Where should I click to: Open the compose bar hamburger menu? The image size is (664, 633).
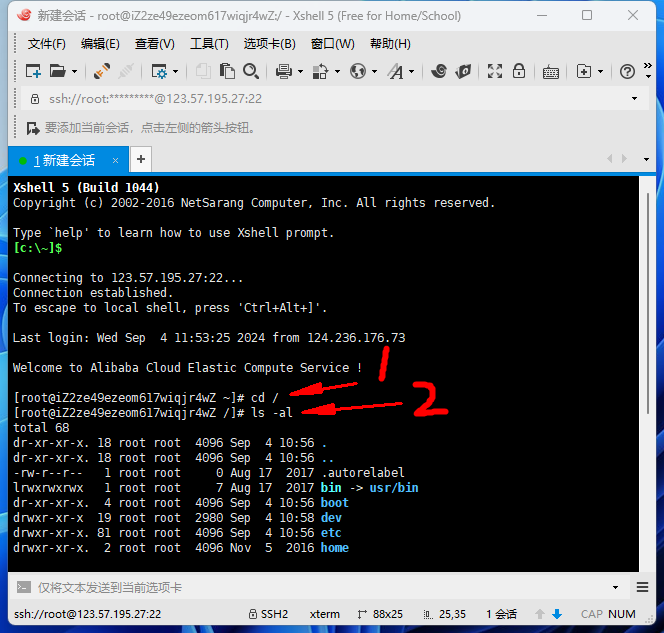tap(642, 587)
